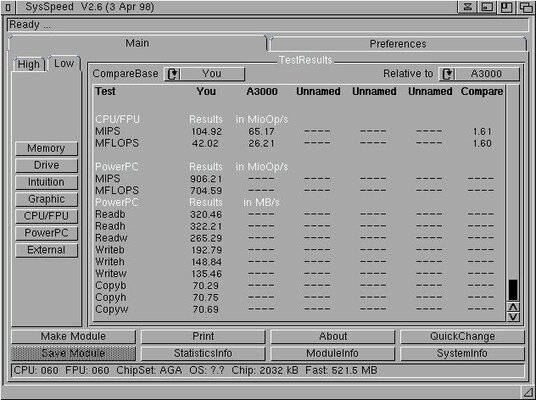Click the snapshot gadget in the title bar
Image resolution: width=536 pixels, height=400 pixels.
[x=487, y=7]
